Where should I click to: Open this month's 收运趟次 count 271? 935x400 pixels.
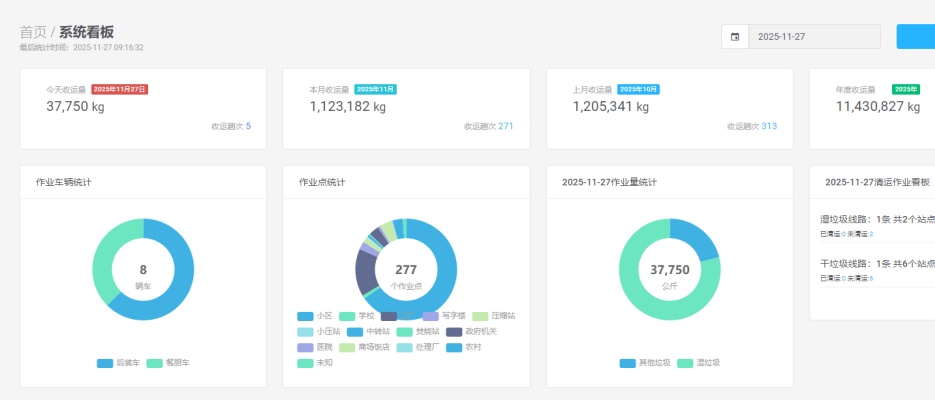(x=505, y=126)
